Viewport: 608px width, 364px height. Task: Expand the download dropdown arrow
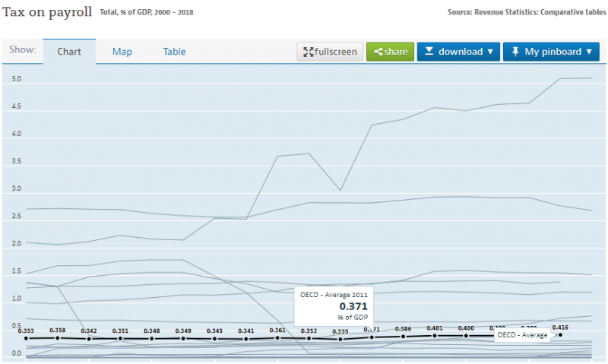point(489,52)
